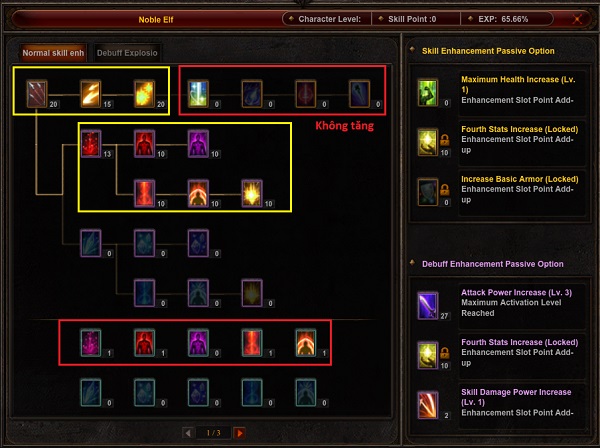Click the lightning slash skill icon at level 15
Viewport: 600px width, 448px height.
pos(91,93)
